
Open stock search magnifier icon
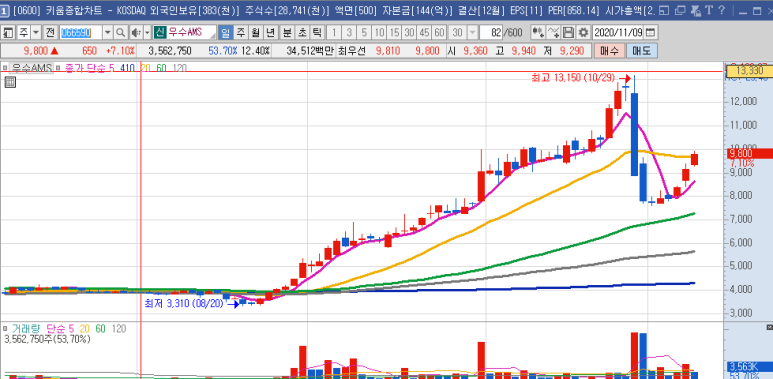point(121,33)
